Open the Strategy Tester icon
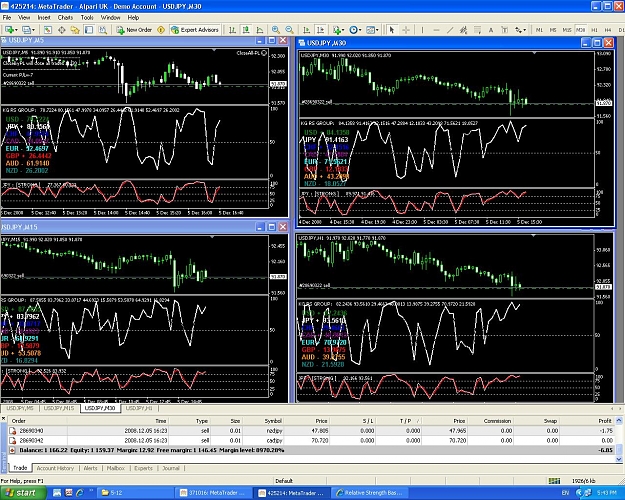This screenshot has width=625, height=500. (x=102, y=30)
